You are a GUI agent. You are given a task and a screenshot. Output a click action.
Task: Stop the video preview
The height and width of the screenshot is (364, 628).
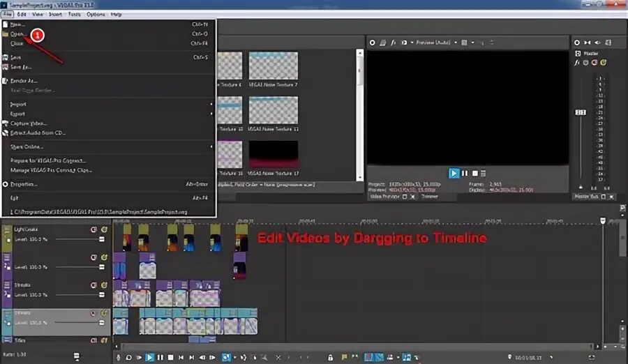coord(475,174)
